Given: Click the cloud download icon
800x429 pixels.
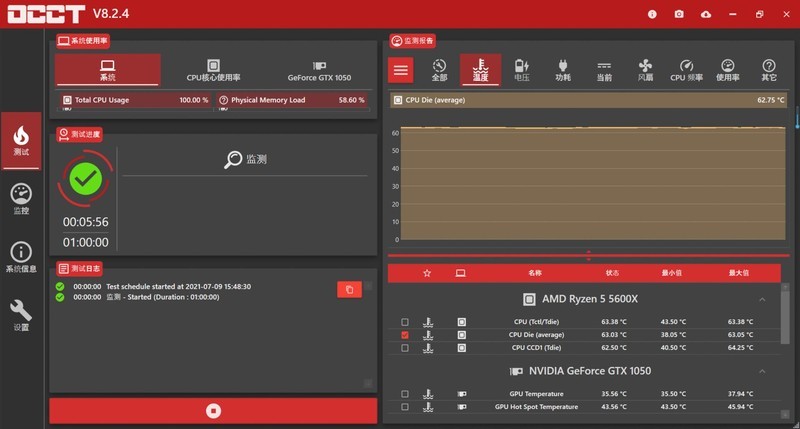Looking at the screenshot, I should tap(706, 14).
